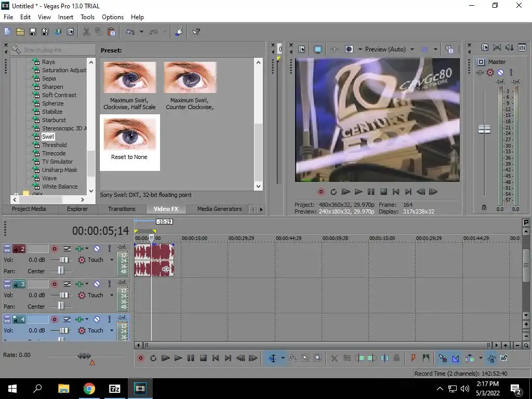Screen dimensions: 532x399
Task: Save the project with the floppy icon
Action: (33, 32)
